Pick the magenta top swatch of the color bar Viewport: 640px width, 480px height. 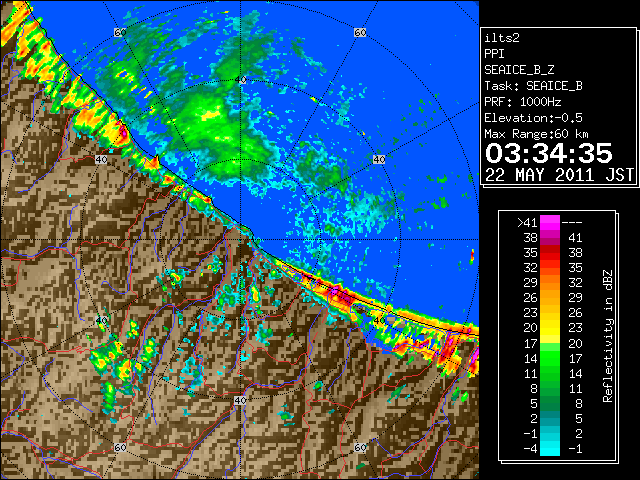[x=550, y=222]
